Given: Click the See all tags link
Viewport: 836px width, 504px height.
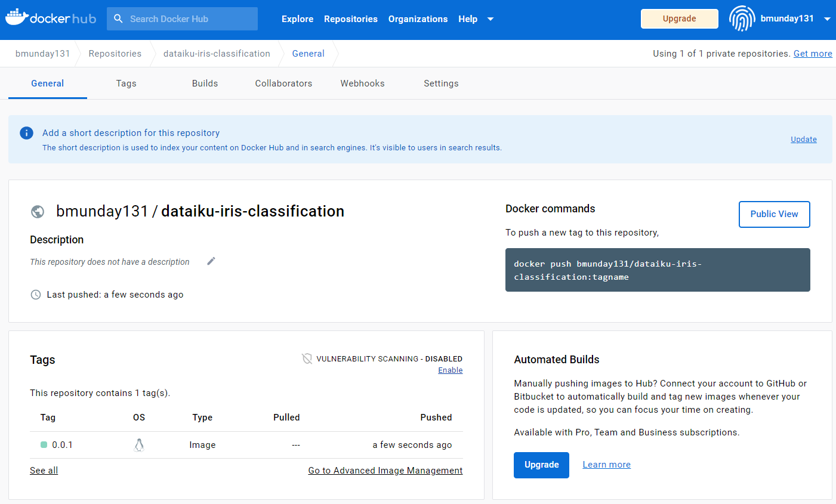Looking at the screenshot, I should (44, 471).
